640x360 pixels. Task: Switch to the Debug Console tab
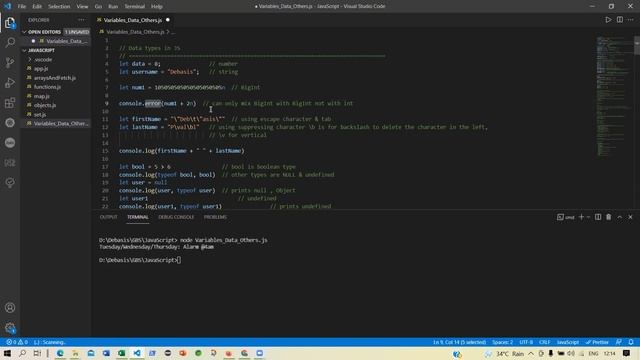(176, 217)
